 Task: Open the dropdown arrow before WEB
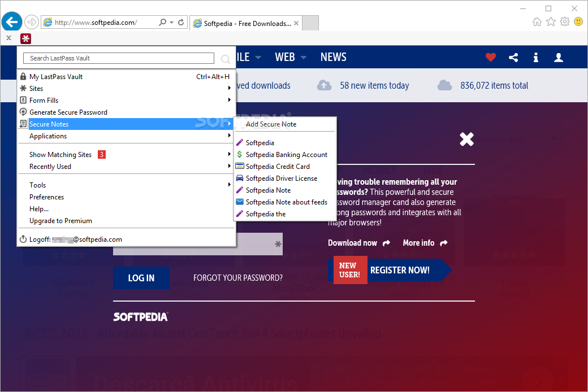point(258,58)
